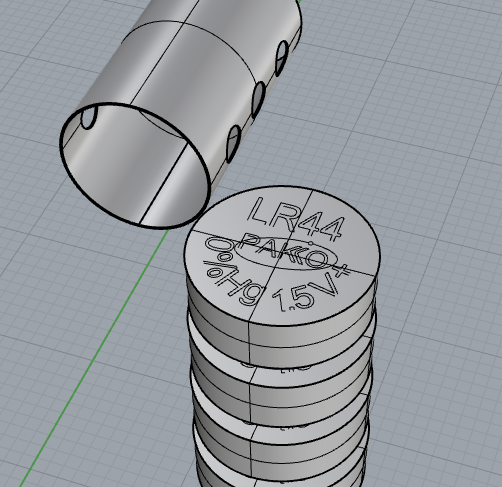The image size is (502, 487).
Task: Select the front open rim of the tube
Action: (x=135, y=166)
